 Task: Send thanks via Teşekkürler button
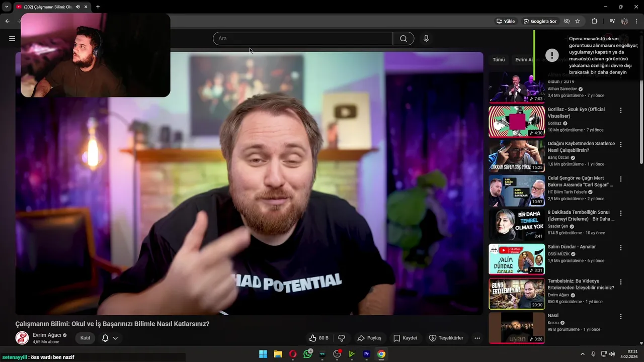tap(446, 338)
